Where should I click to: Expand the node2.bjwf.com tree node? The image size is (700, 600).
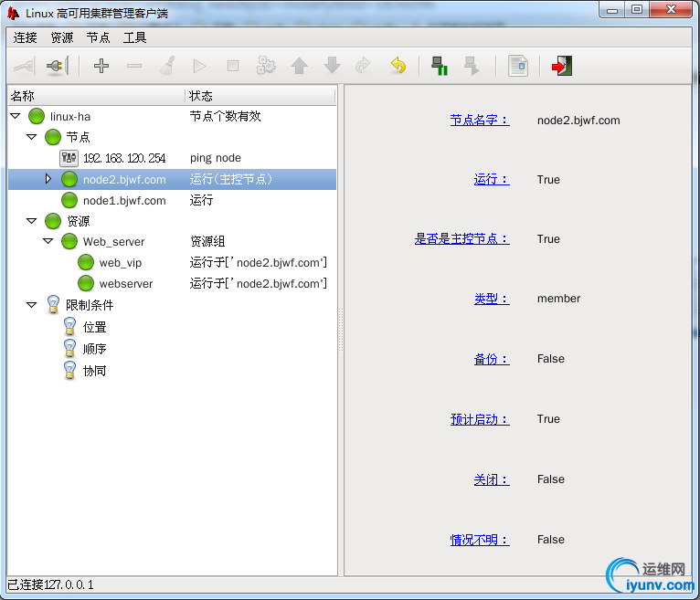coord(48,179)
